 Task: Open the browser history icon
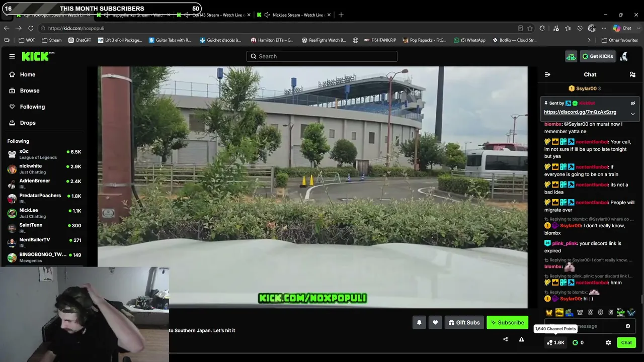580,28
